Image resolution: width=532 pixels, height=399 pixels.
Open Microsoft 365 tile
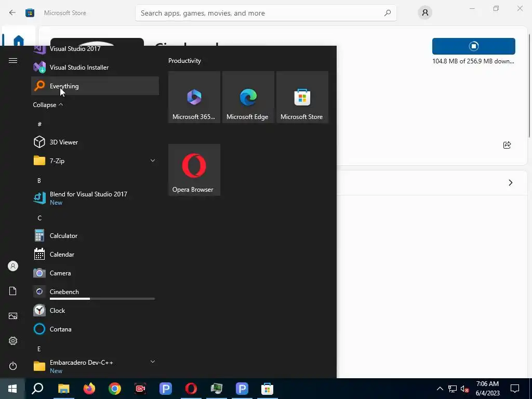click(194, 97)
